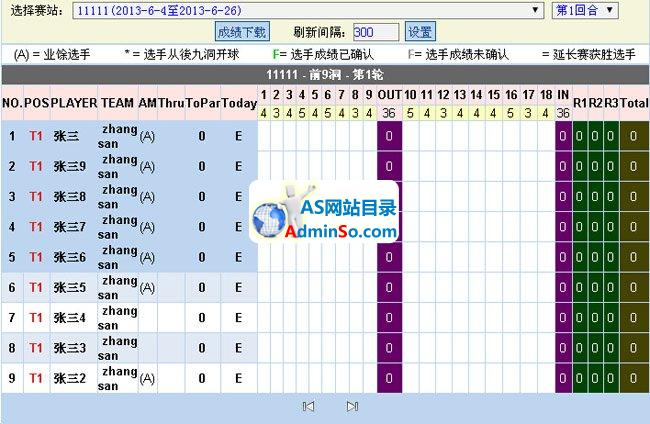Screen dimensions: 650x424
Task: Select player name 张三6
Action: coord(69,257)
